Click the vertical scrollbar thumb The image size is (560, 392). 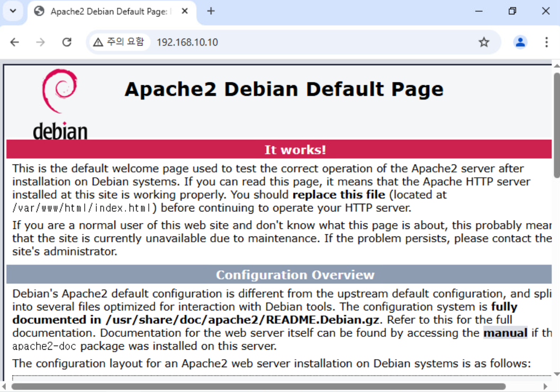tap(557, 125)
